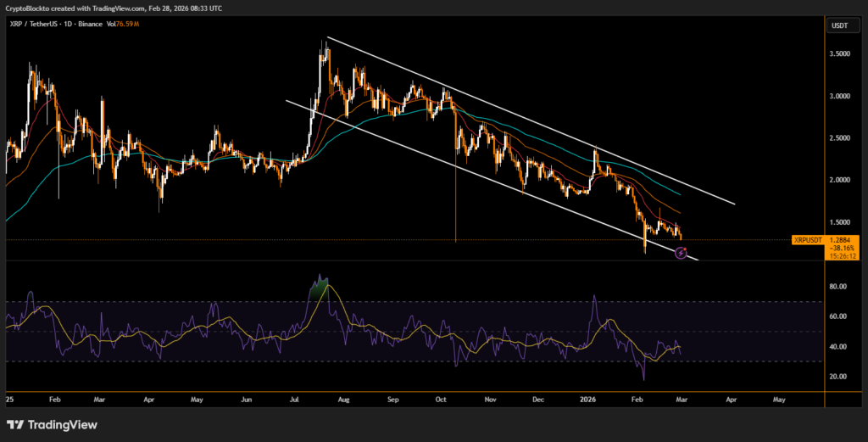Click the 15:26:12 countdown timer
The height and width of the screenshot is (442, 868).
tap(843, 255)
